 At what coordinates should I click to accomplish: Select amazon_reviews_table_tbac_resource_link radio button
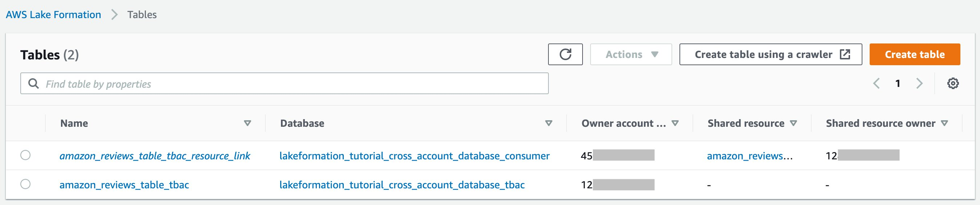click(x=25, y=155)
